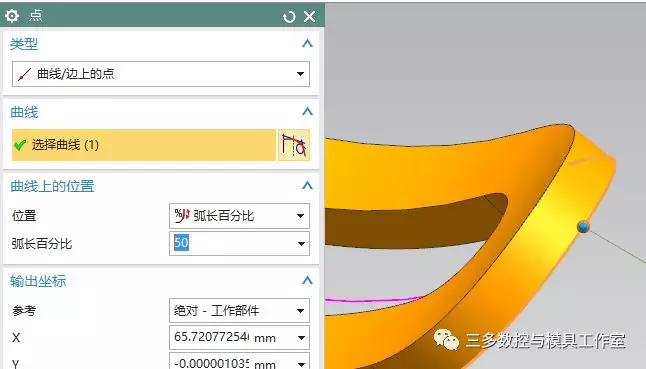Collapse the 曲线 section
Screen dimensions: 646x369
pos(307,111)
